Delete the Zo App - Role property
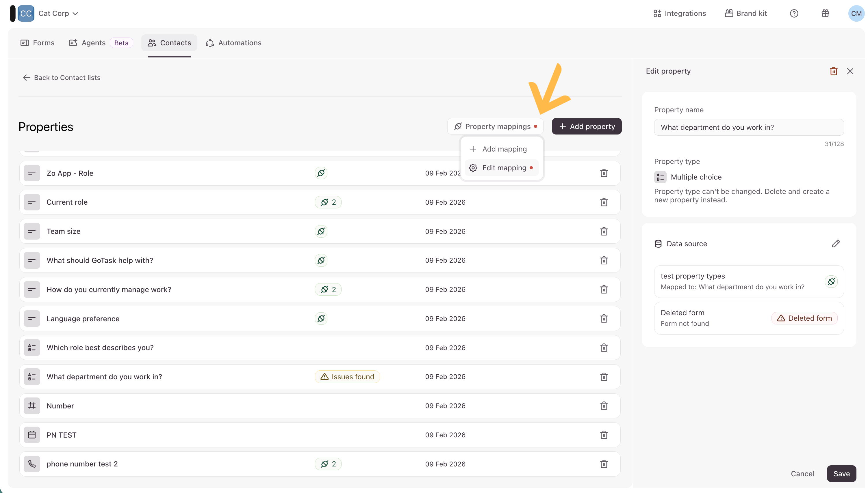The height and width of the screenshot is (493, 868). pos(604,173)
